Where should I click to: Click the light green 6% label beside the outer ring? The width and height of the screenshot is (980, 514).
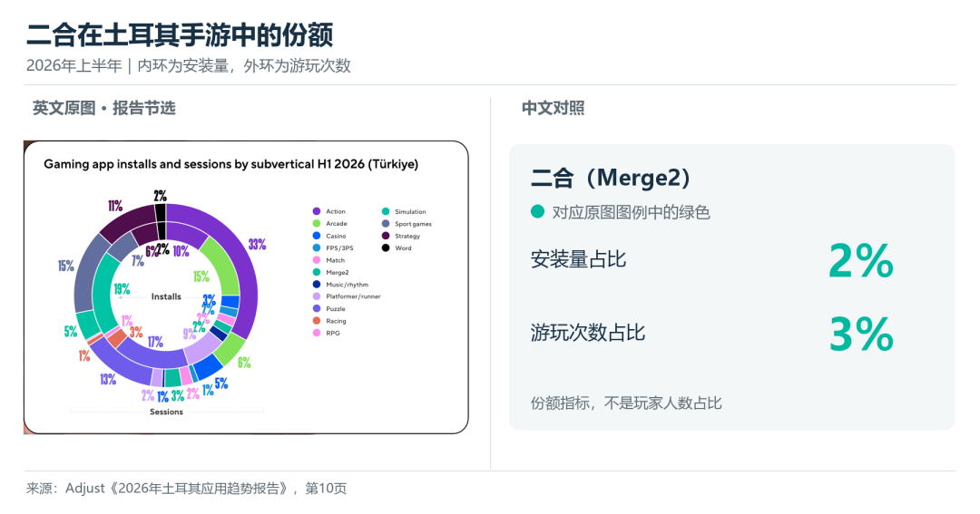click(x=244, y=363)
